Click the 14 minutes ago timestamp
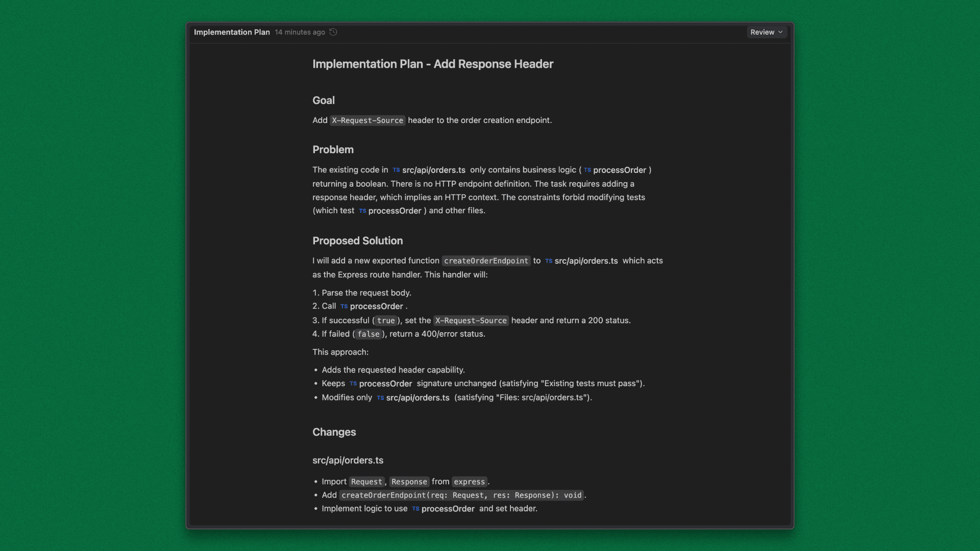The image size is (980, 551). click(x=300, y=32)
